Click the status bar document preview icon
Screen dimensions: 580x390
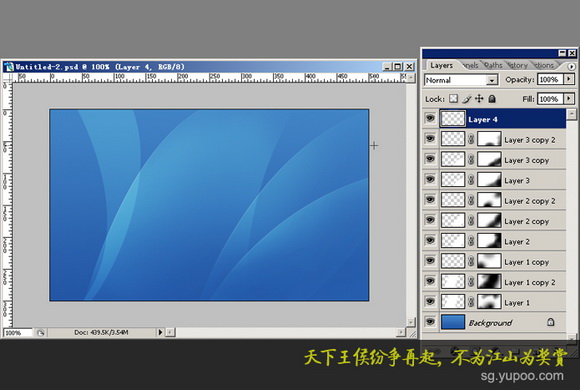point(40,333)
